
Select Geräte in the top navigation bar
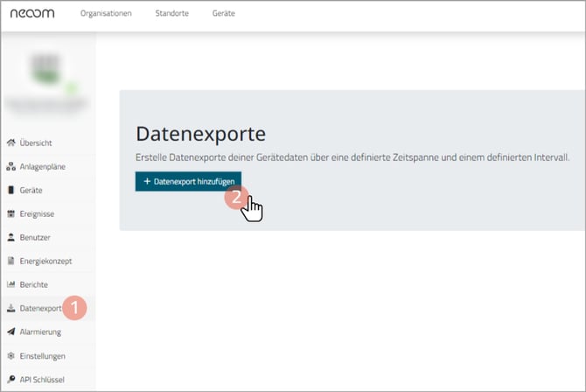pos(223,14)
